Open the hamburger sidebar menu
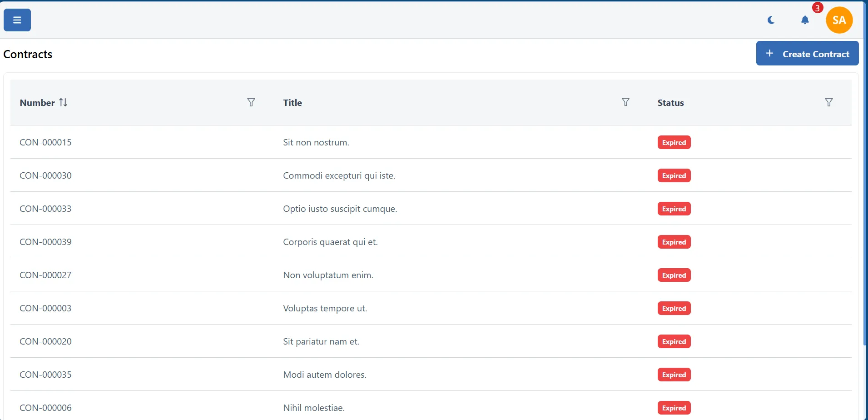868x420 pixels. point(17,20)
